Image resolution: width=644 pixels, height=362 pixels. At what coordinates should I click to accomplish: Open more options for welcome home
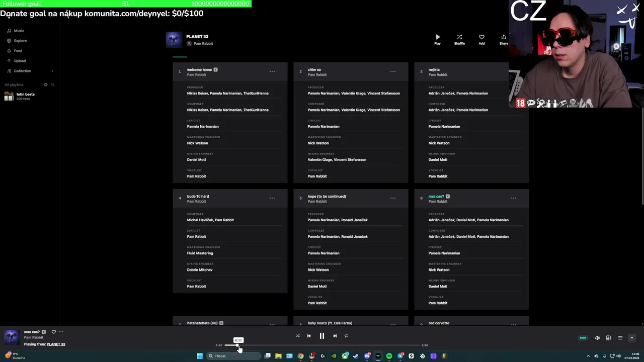click(272, 71)
